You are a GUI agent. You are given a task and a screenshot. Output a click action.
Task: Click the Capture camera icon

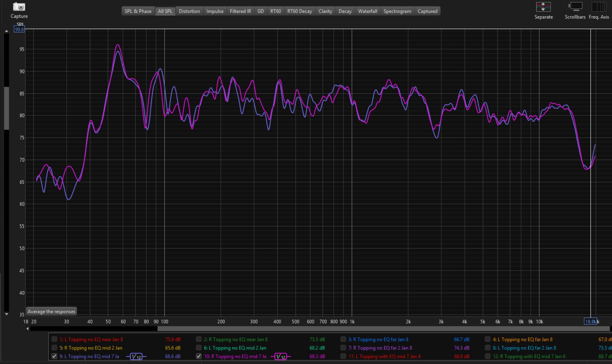tap(19, 7)
